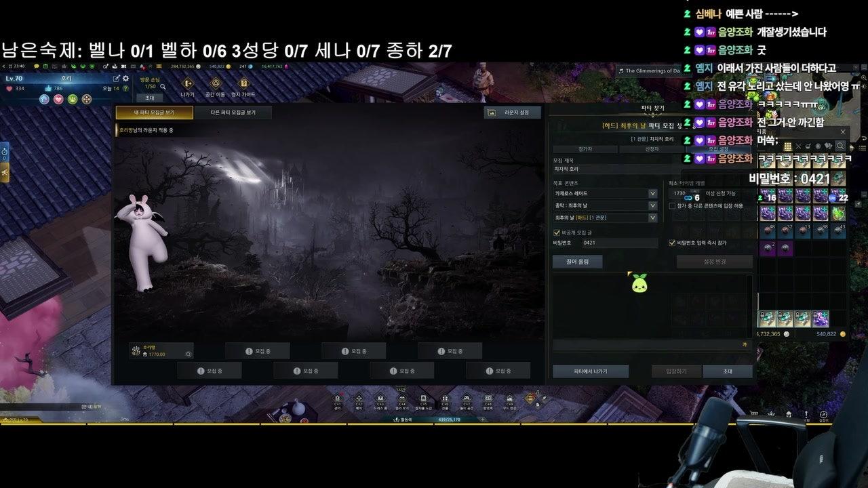Image resolution: width=868 pixels, height=488 pixels.
Task: Click the thumbs-up icon beside 786
Action: pyautogui.click(x=47, y=88)
